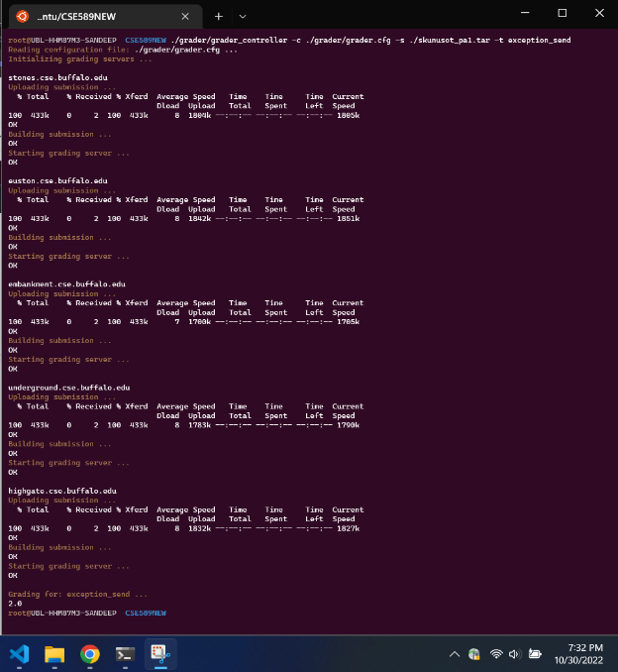618x672 pixels.
Task: Close the ..ntu/CSE589NEW tab
Action: coord(185,17)
